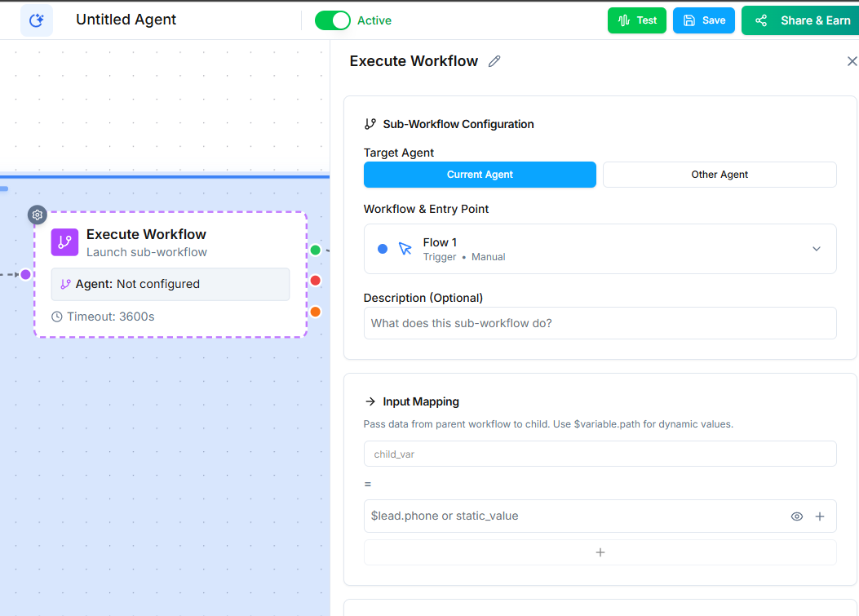Click Share & Earn
The height and width of the screenshot is (616, 859).
point(808,20)
